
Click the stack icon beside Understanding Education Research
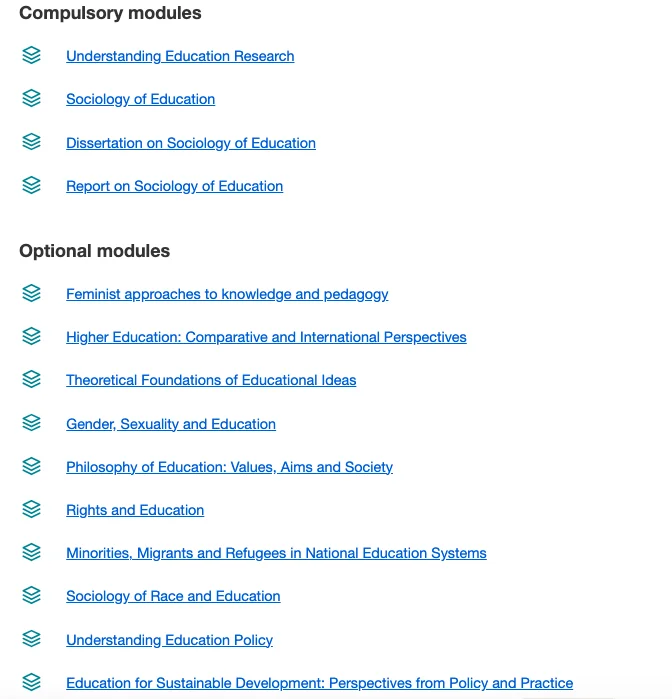[x=31, y=55]
